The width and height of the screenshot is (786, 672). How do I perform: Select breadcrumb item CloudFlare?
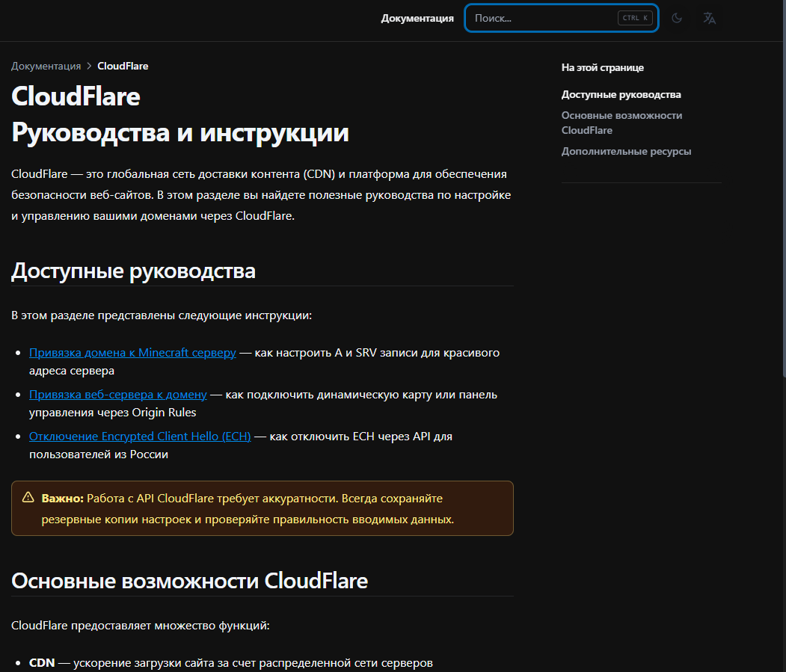pos(123,66)
